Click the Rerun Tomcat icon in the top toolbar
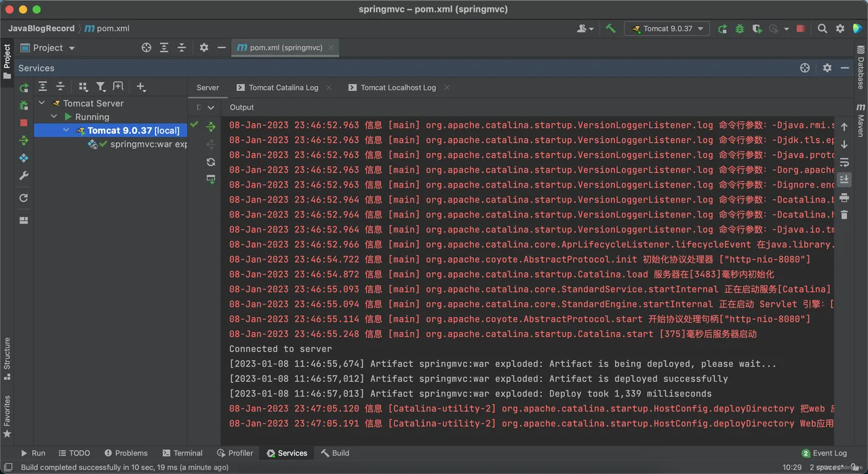The height and width of the screenshot is (474, 868). click(722, 29)
